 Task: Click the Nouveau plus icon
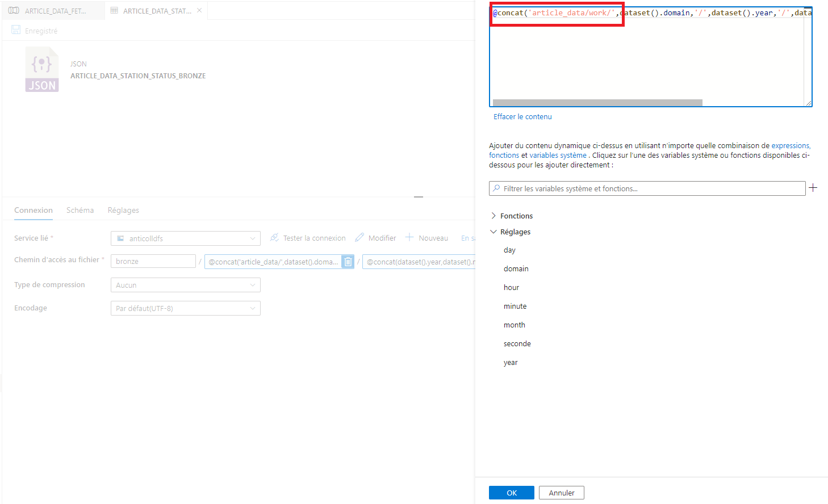(x=409, y=238)
